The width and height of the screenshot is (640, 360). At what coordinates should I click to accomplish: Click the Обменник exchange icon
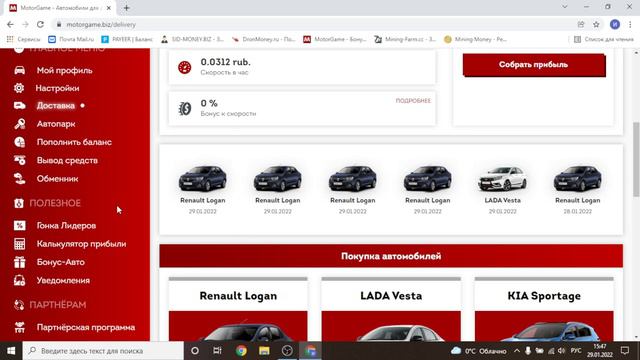(x=19, y=178)
